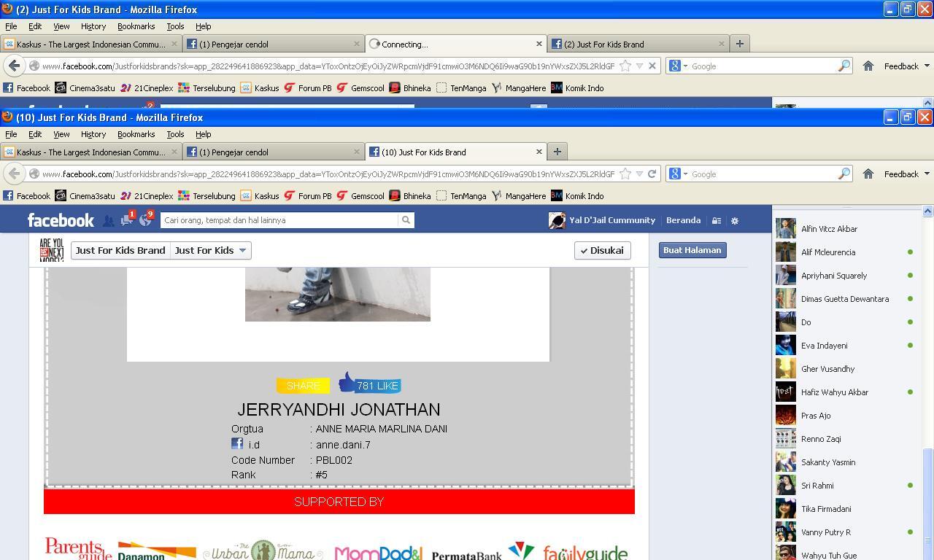This screenshot has height=560, width=934.
Task: Click Home icon in front Firefox window
Action: 868,174
